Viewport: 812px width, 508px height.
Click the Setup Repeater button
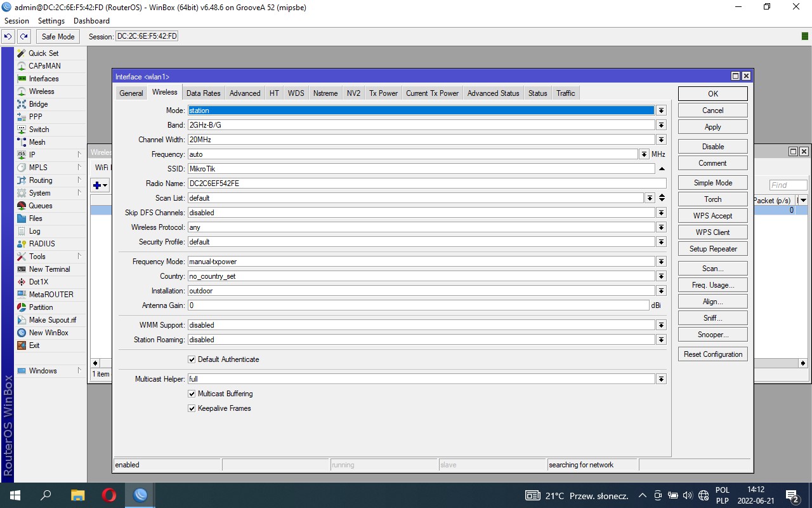[713, 249]
